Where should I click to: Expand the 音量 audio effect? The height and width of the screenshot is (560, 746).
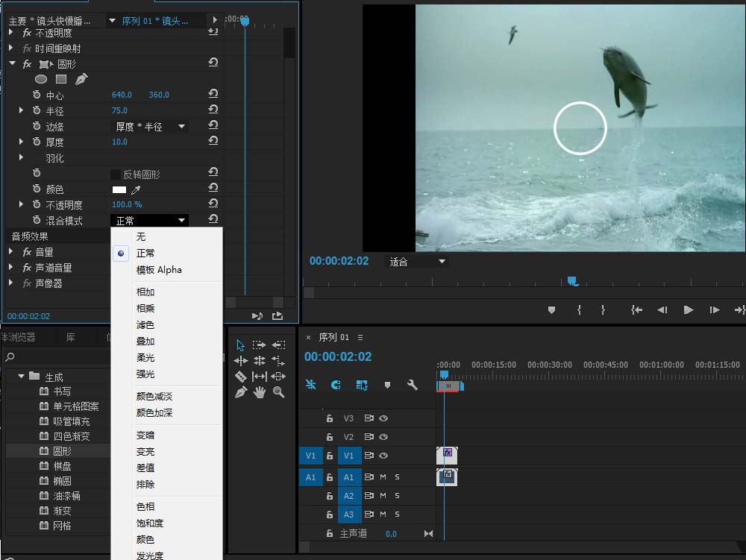pos(11,251)
